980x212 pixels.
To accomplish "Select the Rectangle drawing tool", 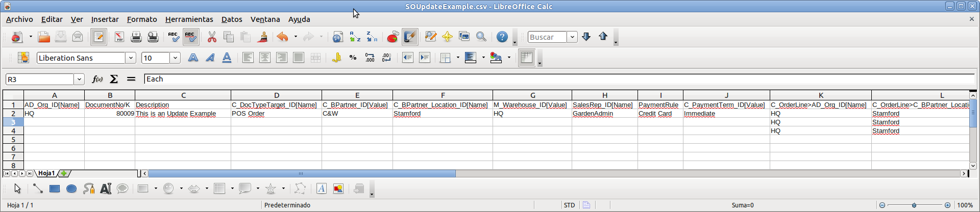I will pyautogui.click(x=54, y=189).
